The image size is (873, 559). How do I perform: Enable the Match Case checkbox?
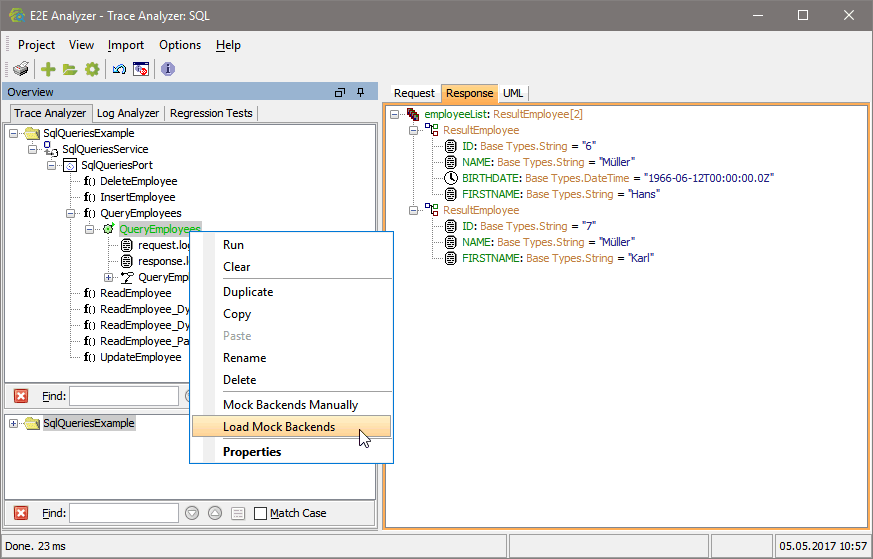[x=261, y=513]
